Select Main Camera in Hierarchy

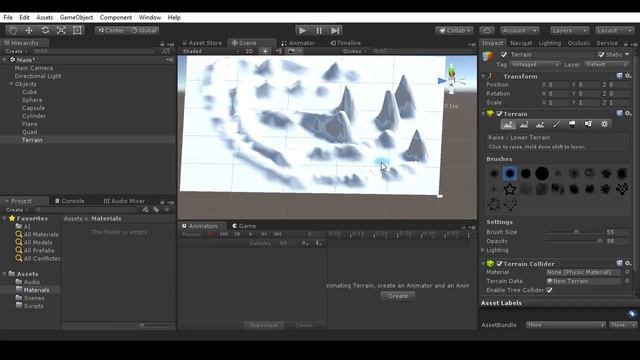[34, 68]
